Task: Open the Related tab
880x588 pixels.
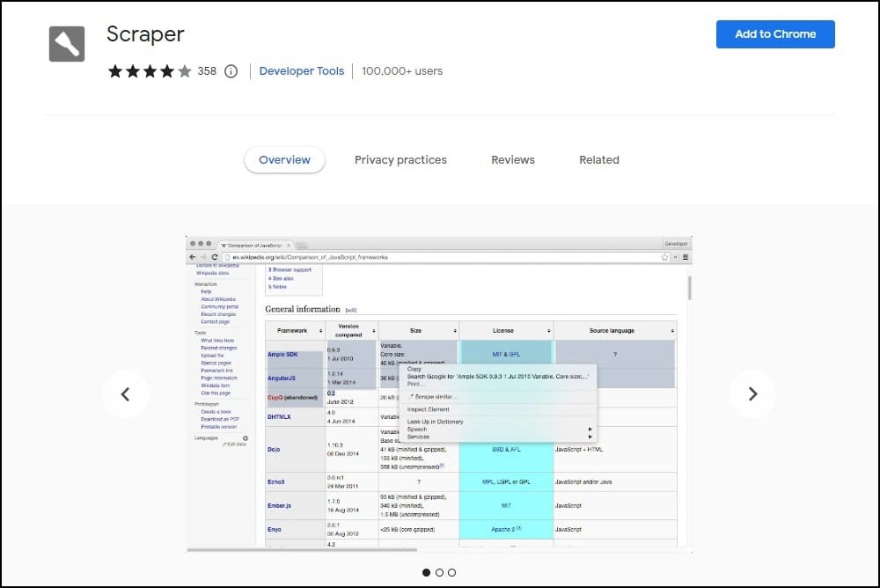Action: 599,160
